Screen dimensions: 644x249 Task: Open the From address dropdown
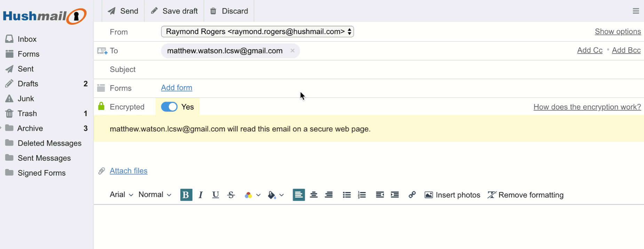[x=257, y=32]
